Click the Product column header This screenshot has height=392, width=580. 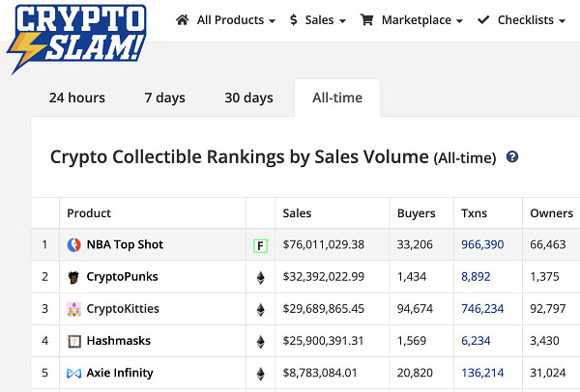[x=89, y=213]
